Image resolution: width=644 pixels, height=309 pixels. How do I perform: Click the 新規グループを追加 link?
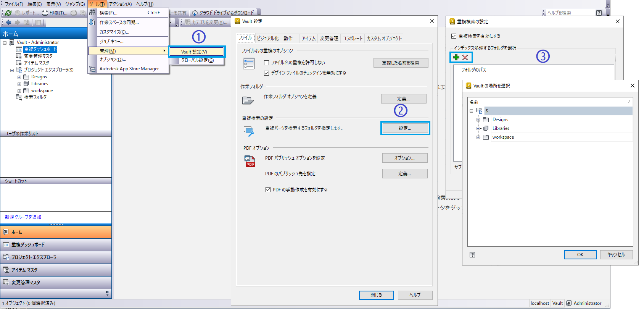point(23,217)
